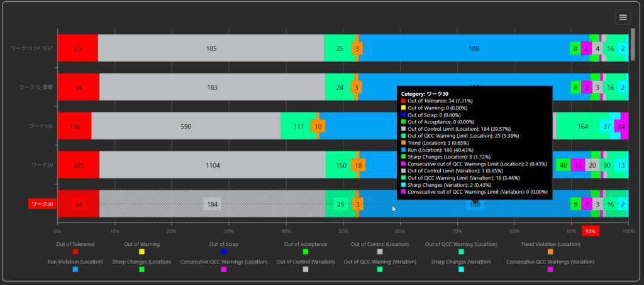Click the red 33 bar segment in ワーク10 OP TEST
The image size is (644, 285).
[77, 48]
